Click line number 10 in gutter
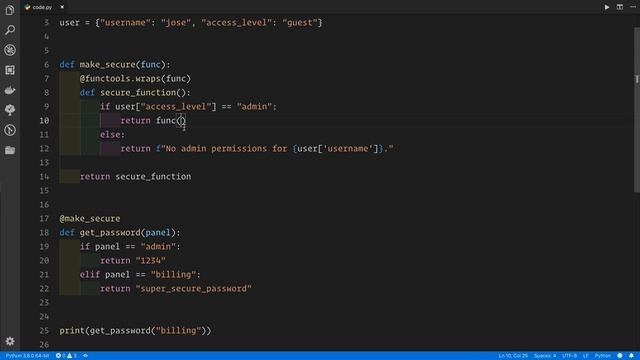 [x=44, y=120]
